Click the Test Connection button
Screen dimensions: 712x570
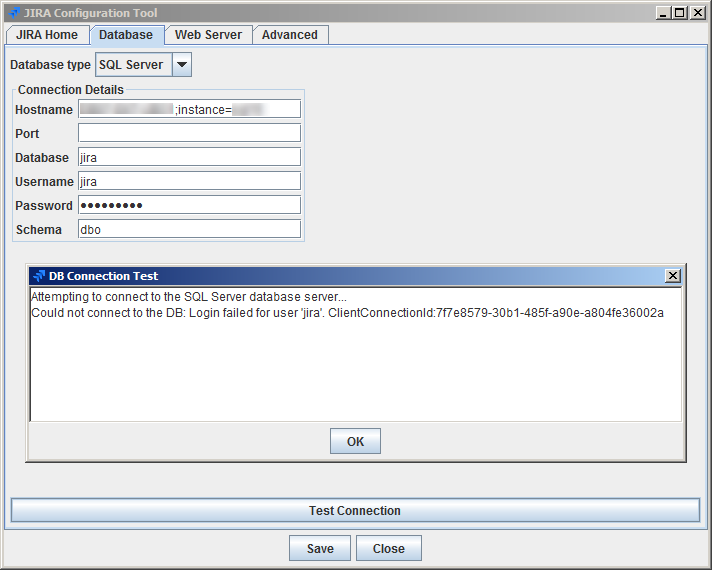[x=355, y=511]
